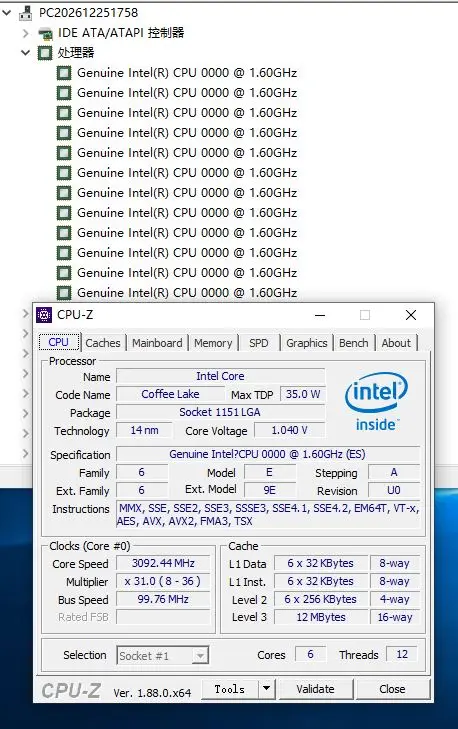Click the 3092.44 MHz core speed value
The width and height of the screenshot is (458, 729).
(163, 563)
